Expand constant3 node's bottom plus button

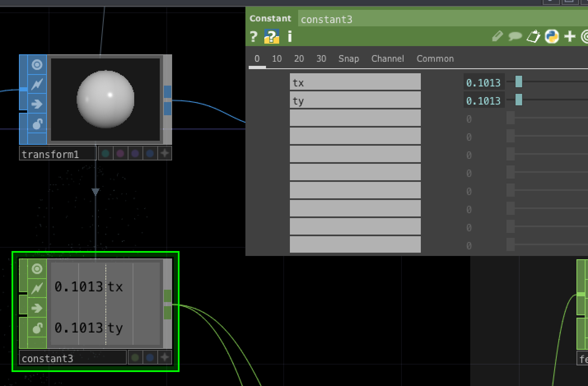pyautogui.click(x=165, y=358)
